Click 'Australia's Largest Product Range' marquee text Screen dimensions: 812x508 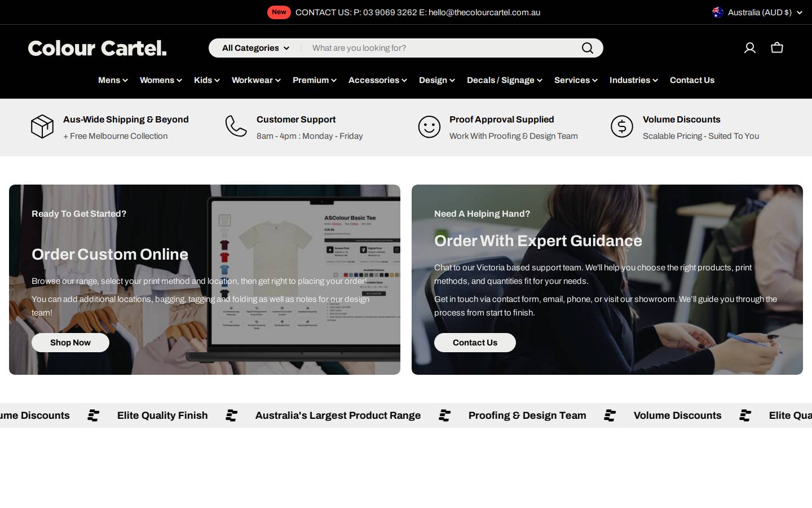[x=338, y=415]
